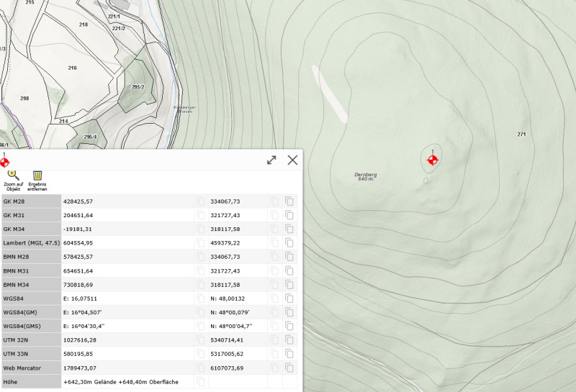Copy both coordinates of the UTM 33N row

coord(289,354)
